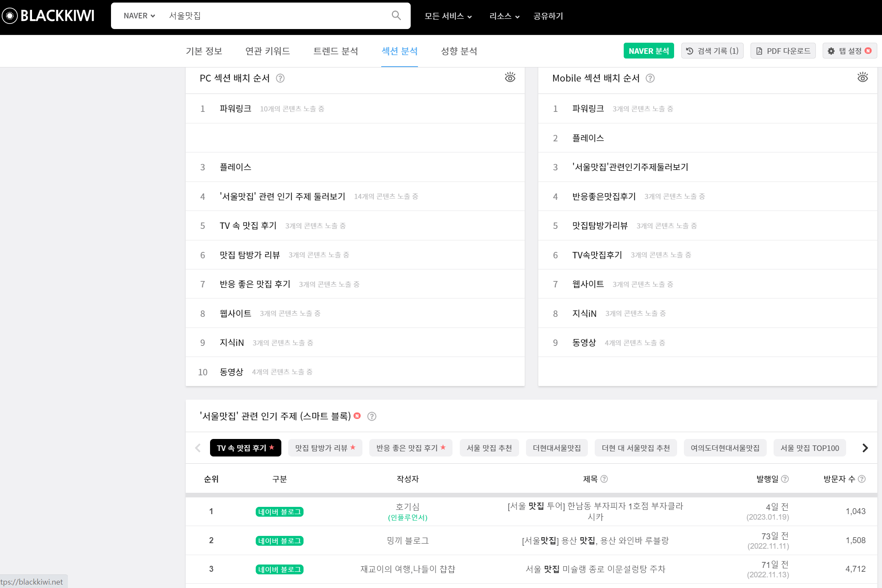Click the help icon beside 발행일 column
The width and height of the screenshot is (882, 588).
click(x=785, y=479)
